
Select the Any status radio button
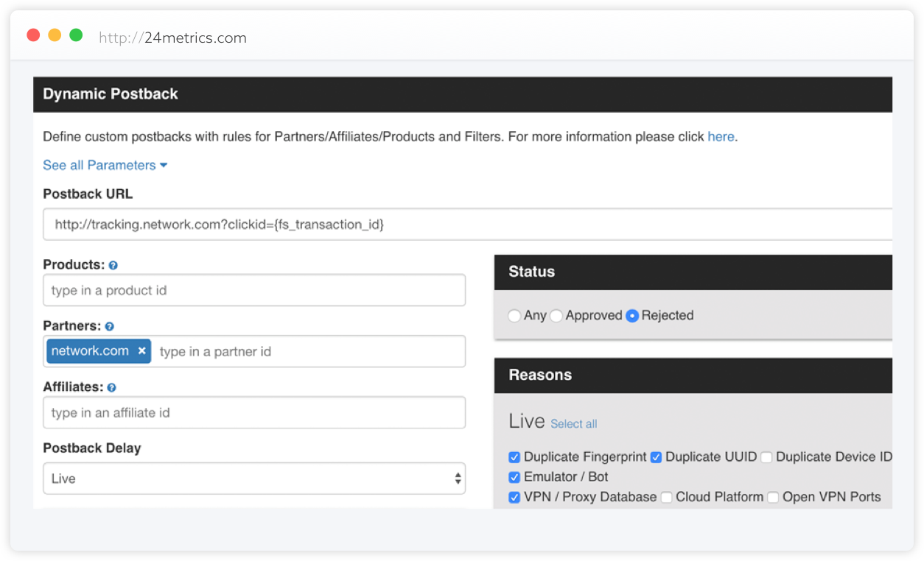coord(514,316)
